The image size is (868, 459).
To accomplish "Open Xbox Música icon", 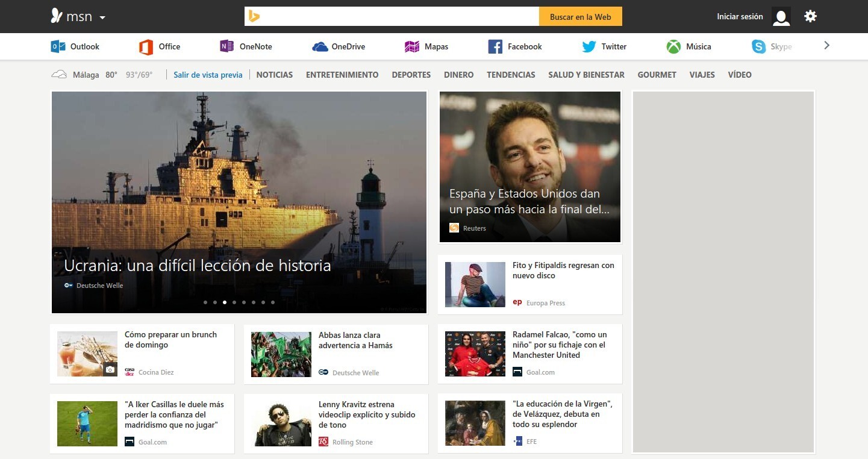I will click(x=673, y=46).
